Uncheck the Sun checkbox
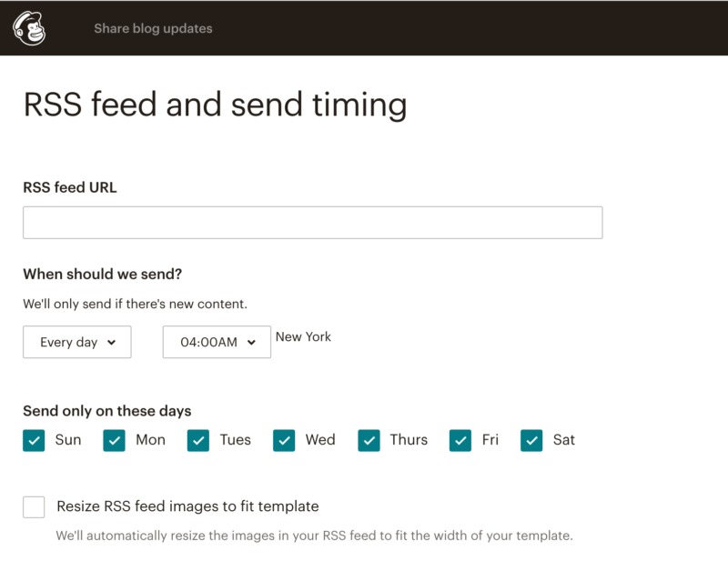The height and width of the screenshot is (571, 728). pos(34,440)
